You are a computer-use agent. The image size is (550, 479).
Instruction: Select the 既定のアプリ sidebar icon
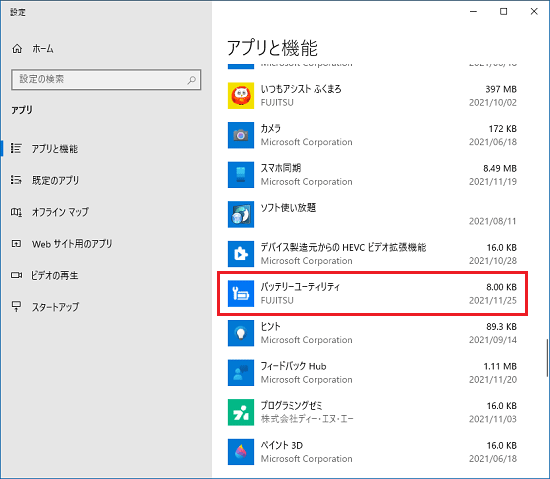(x=16, y=180)
